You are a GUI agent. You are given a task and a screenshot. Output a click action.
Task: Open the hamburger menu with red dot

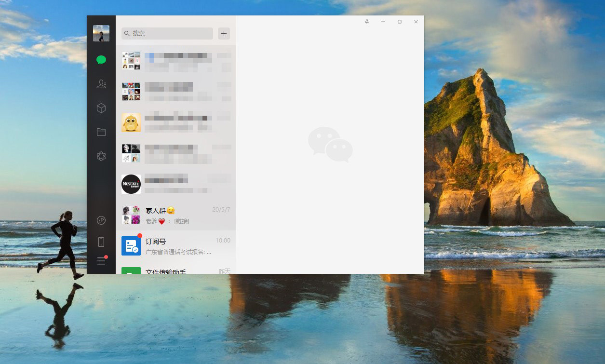coord(101,261)
